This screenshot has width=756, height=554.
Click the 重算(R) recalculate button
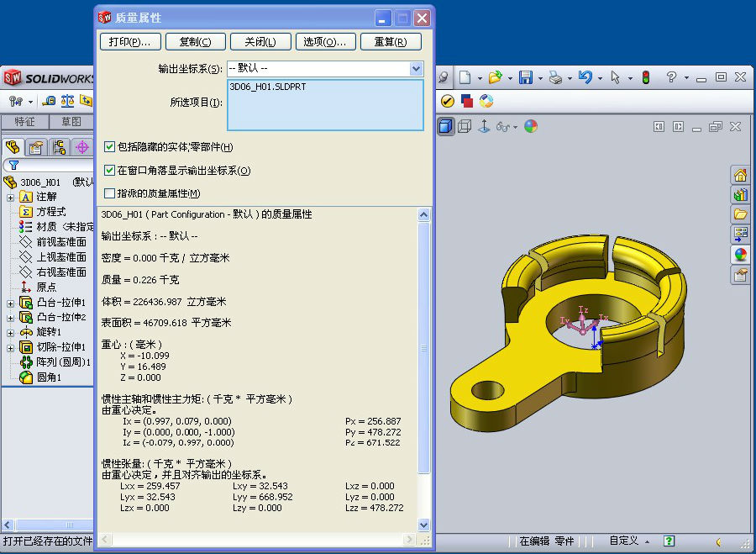pos(391,42)
